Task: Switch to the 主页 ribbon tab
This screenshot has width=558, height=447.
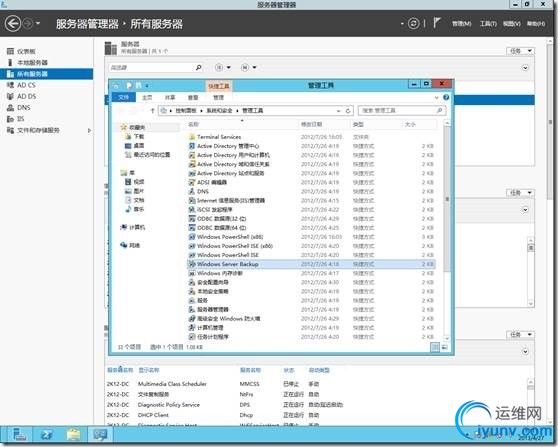Action: click(x=147, y=97)
